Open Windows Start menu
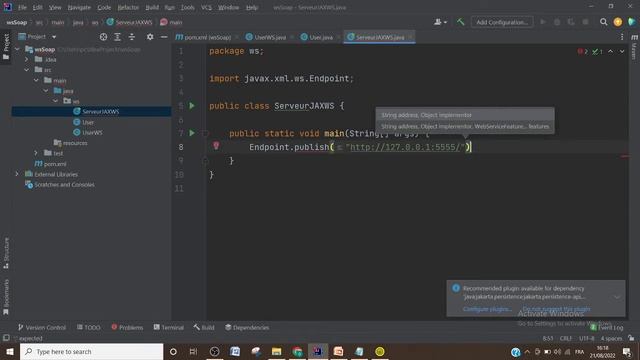The image size is (640, 360). 10,351
